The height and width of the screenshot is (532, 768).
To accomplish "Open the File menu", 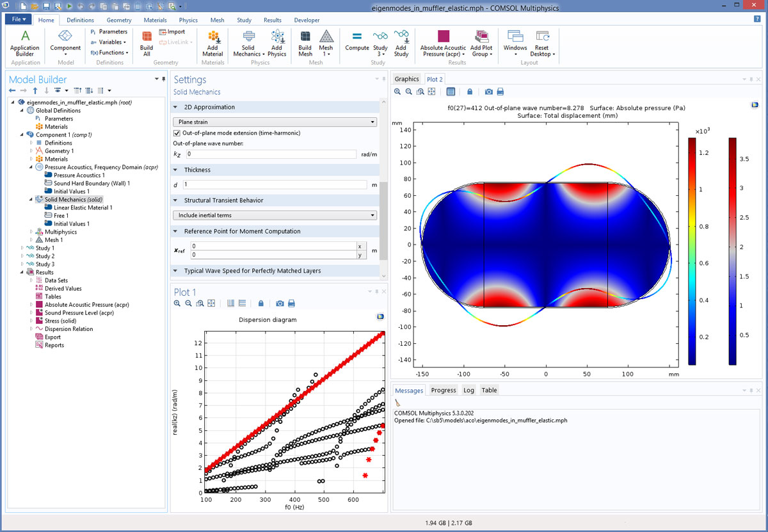I will coord(18,20).
